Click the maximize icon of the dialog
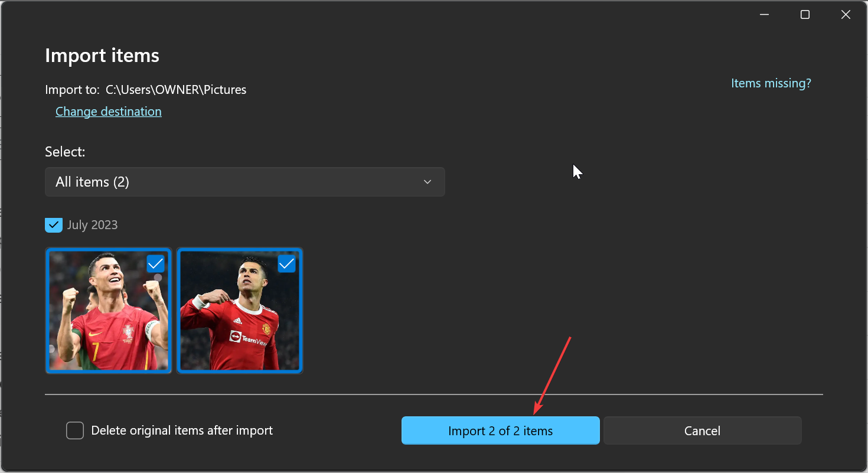 [804, 14]
